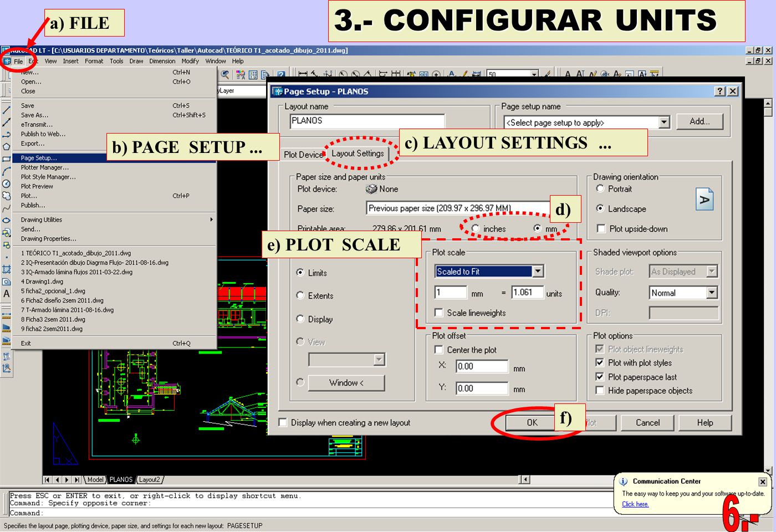Select the Arc draw tool
This screenshot has width=776, height=532.
[x=6, y=171]
